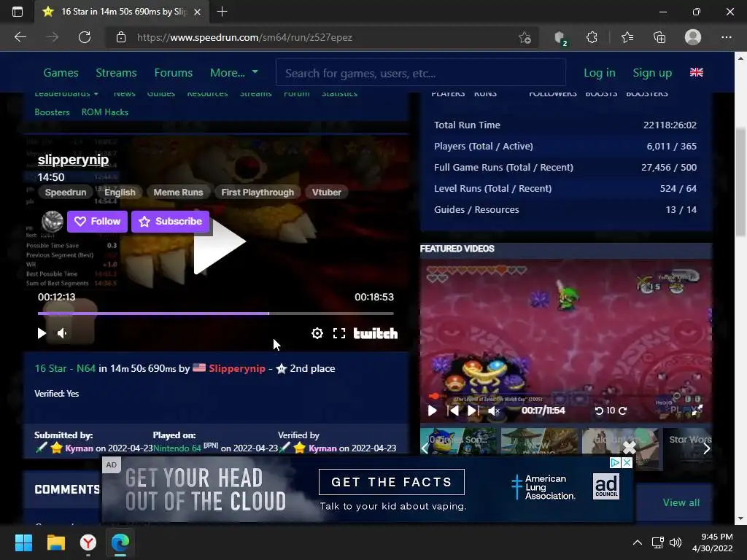Open the N64 platform link
The width and height of the screenshot is (747, 560).
tap(86, 368)
